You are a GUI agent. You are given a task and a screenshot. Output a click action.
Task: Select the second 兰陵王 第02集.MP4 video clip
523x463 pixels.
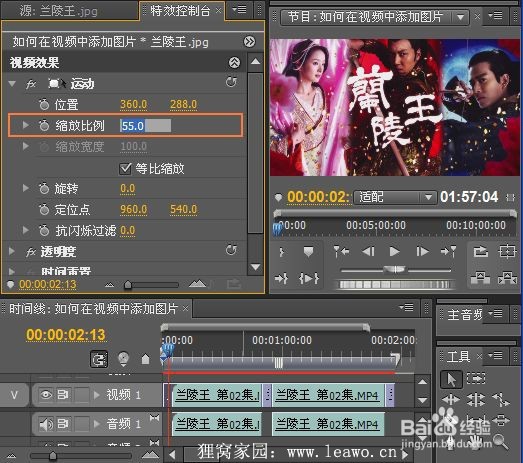[328, 395]
